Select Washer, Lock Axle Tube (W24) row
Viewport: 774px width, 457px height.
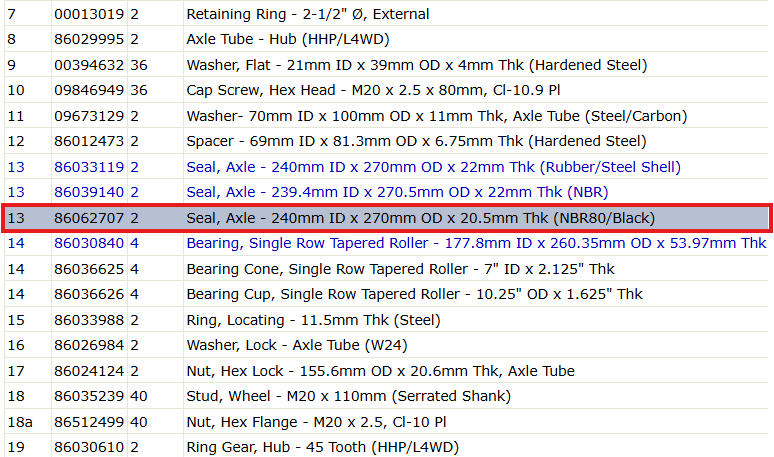(x=387, y=345)
